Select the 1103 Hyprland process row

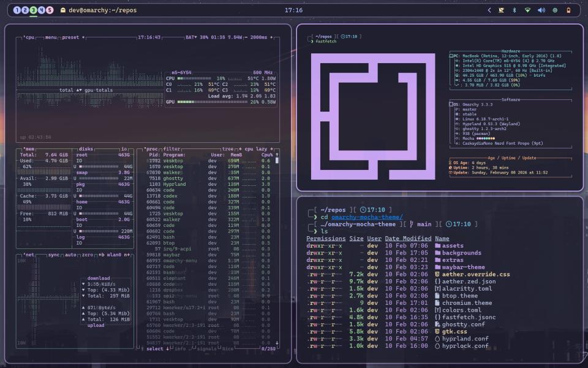click(x=208, y=185)
